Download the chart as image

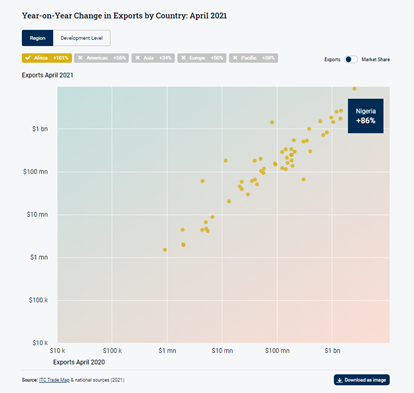pos(362,380)
